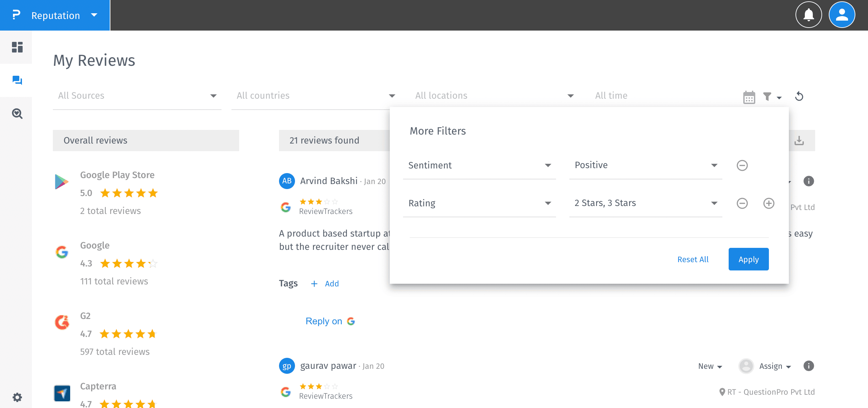Open the review search icon in sidebar
This screenshot has height=408, width=868.
click(x=17, y=113)
